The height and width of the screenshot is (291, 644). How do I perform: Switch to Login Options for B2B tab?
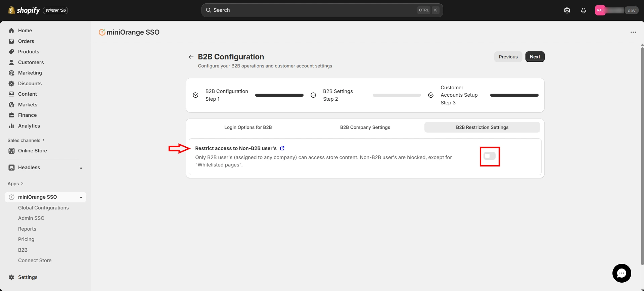[248, 127]
